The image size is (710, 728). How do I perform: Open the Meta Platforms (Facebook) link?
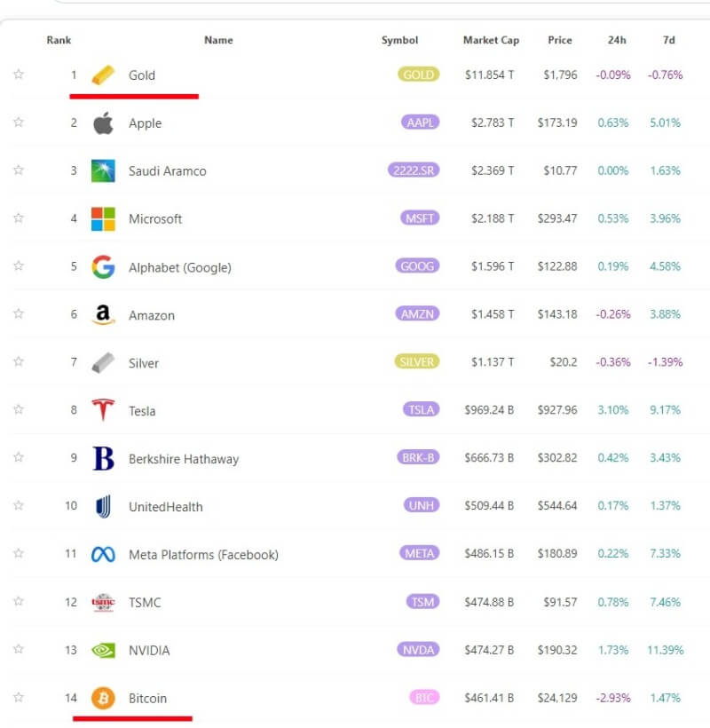click(x=203, y=554)
